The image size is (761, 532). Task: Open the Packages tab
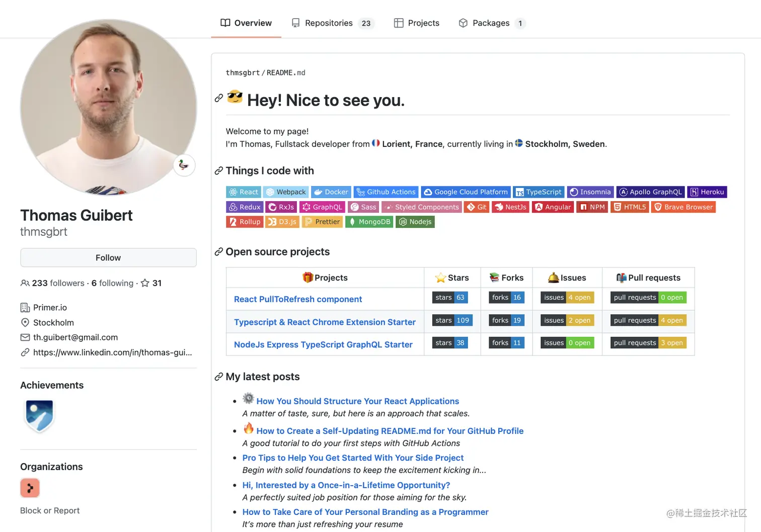point(491,23)
